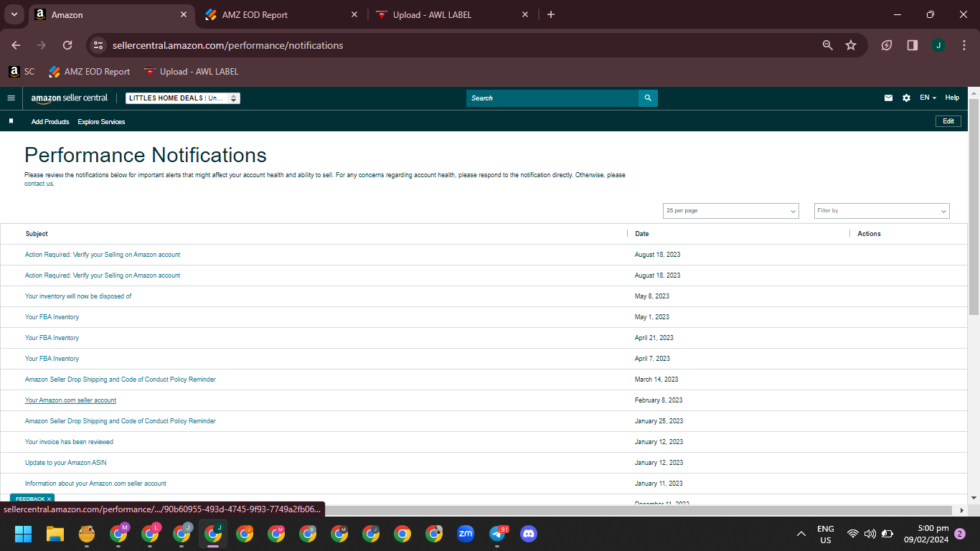The width and height of the screenshot is (980, 551).
Task: Open the buyer messages mail icon
Action: (x=888, y=98)
